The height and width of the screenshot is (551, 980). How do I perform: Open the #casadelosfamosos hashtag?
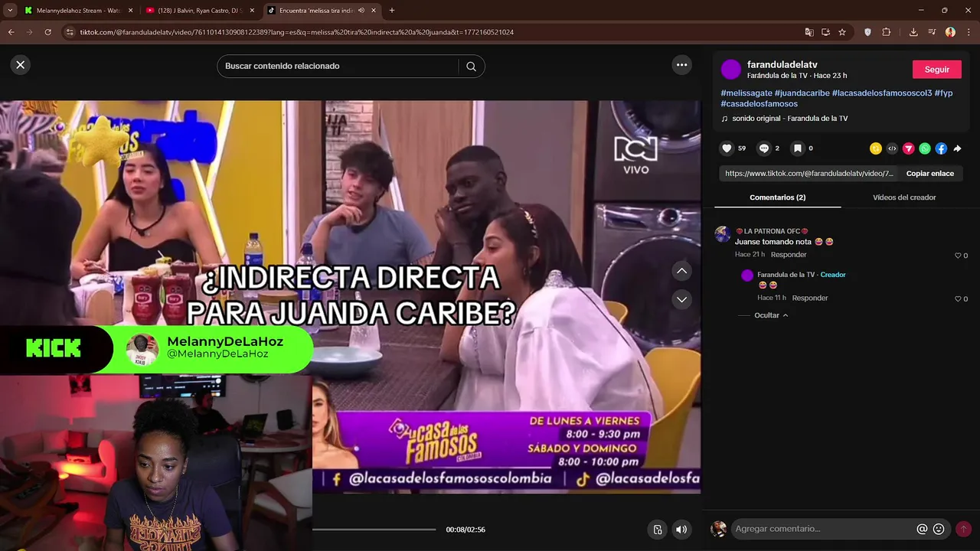click(x=759, y=103)
